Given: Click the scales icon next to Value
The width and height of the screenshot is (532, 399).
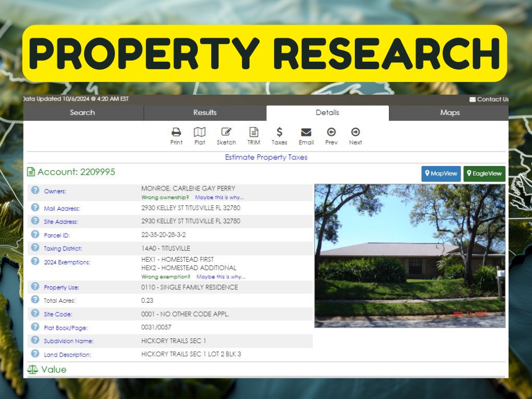Looking at the screenshot, I should pyautogui.click(x=32, y=370).
